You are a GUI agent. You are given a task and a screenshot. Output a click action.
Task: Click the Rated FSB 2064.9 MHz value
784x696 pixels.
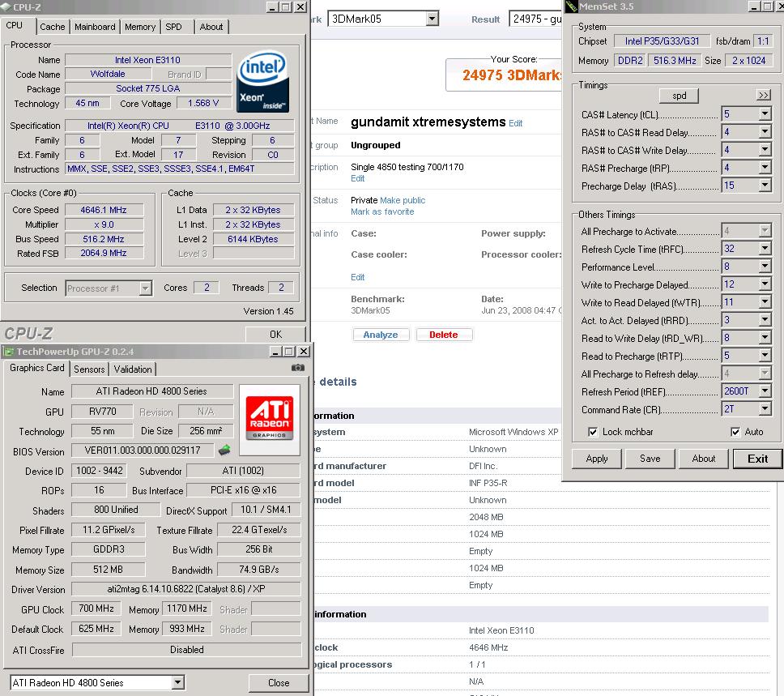tap(104, 253)
